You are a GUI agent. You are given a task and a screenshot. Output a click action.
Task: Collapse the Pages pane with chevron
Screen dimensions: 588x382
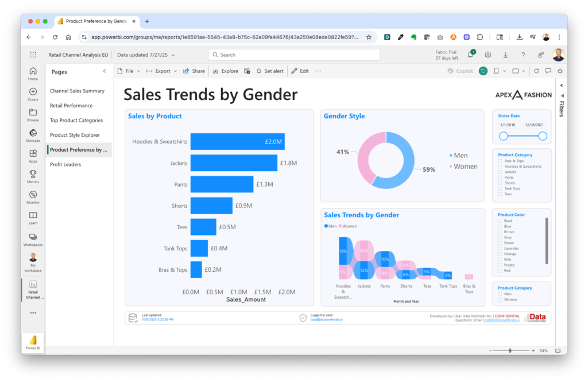tap(105, 72)
